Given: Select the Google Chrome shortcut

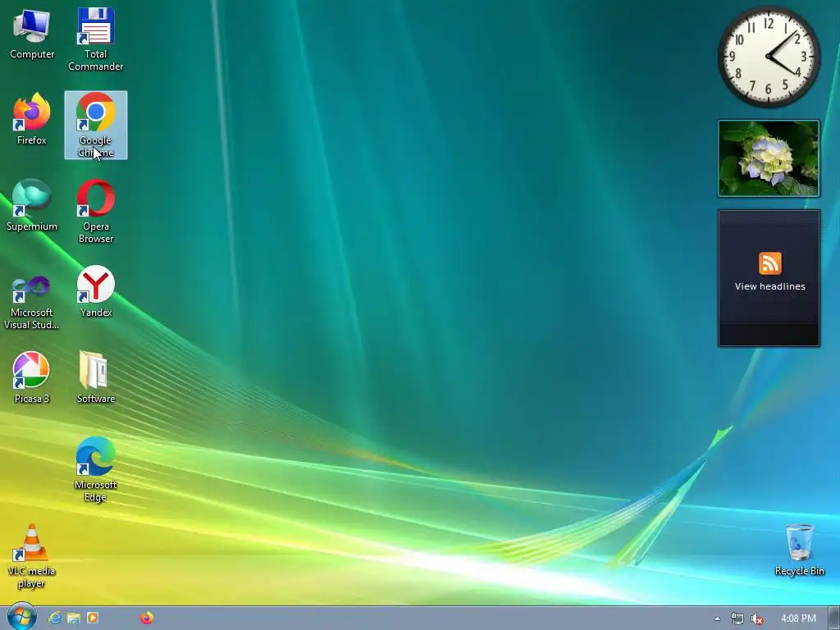Looking at the screenshot, I should click(96, 125).
